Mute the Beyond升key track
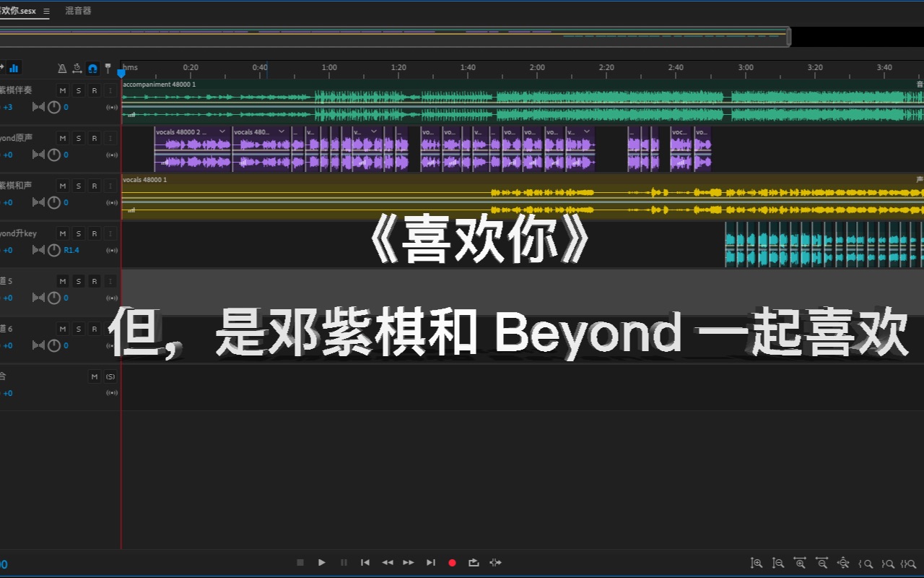This screenshot has height=578, width=924. [63, 233]
